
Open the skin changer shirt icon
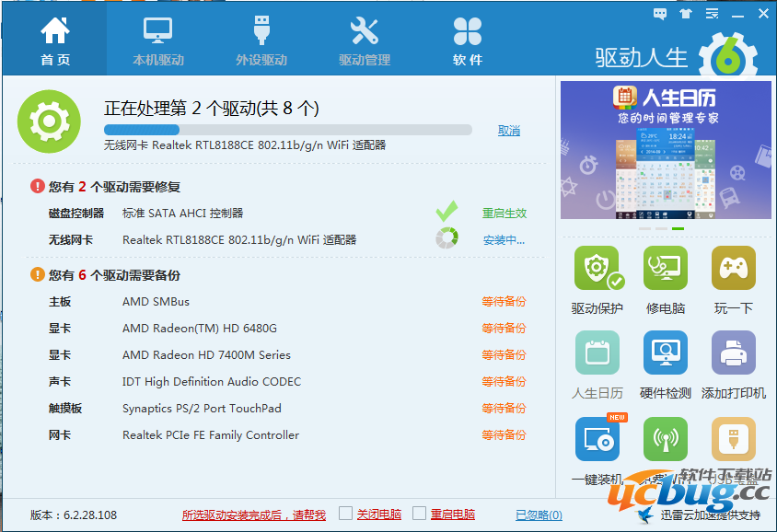(x=685, y=14)
